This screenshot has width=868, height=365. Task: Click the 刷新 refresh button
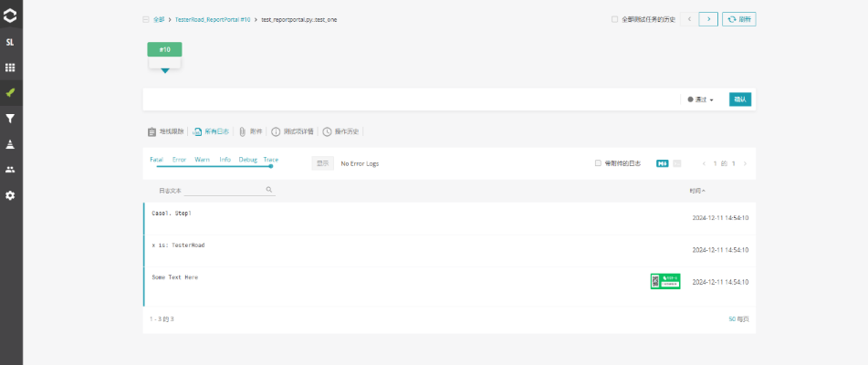click(739, 19)
